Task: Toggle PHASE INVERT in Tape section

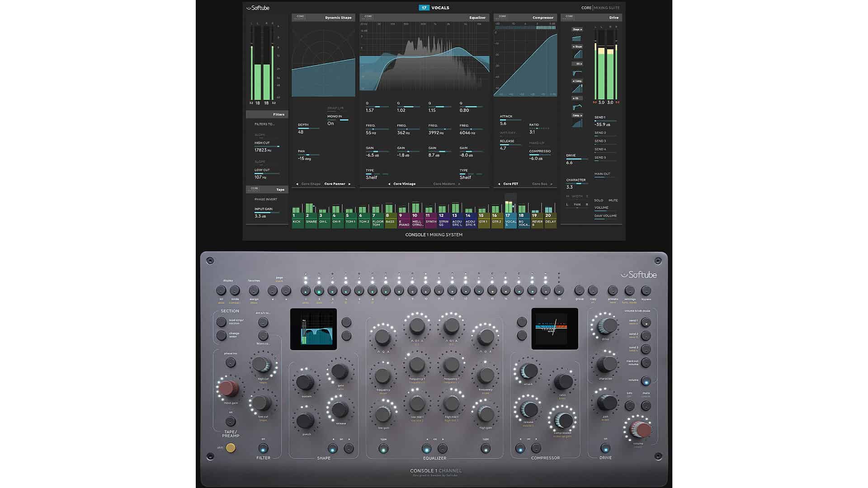Action: coord(266,199)
